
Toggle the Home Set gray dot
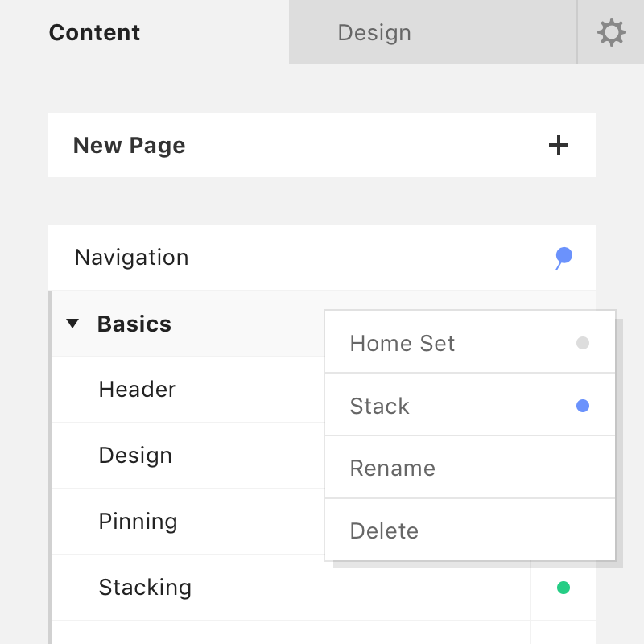click(583, 343)
